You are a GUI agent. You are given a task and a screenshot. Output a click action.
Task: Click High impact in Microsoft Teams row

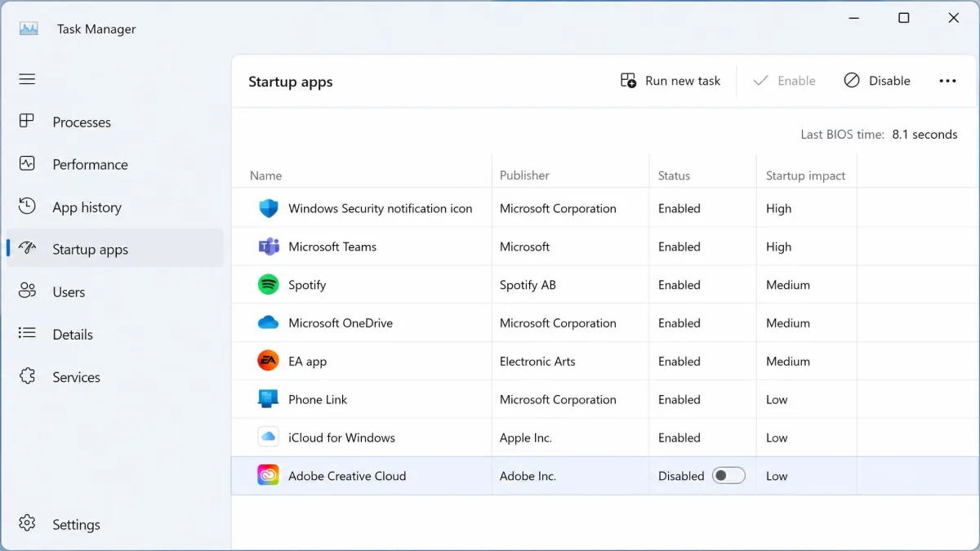pyautogui.click(x=778, y=247)
